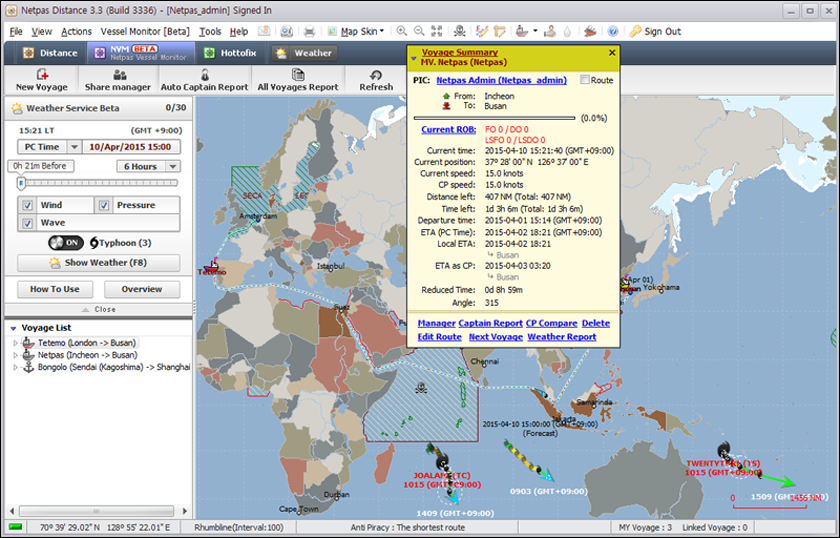Click the Weather Report link
The height and width of the screenshot is (538, 840).
coord(561,337)
